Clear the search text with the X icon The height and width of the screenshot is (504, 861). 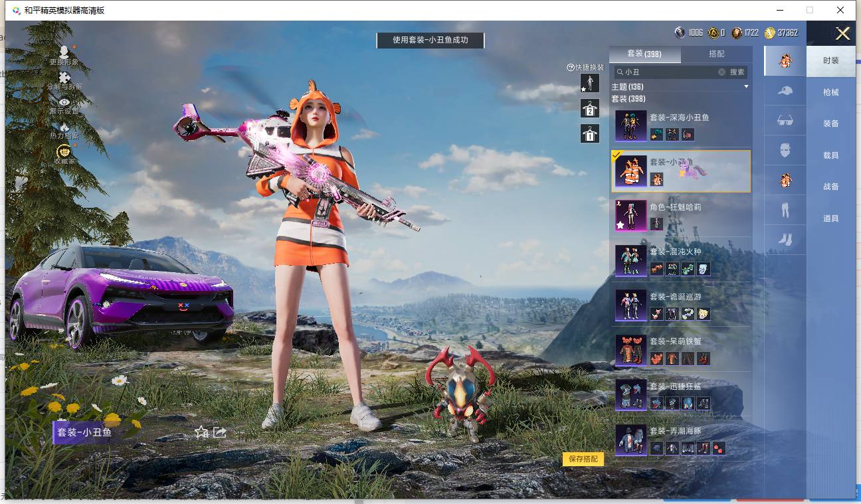tap(721, 72)
